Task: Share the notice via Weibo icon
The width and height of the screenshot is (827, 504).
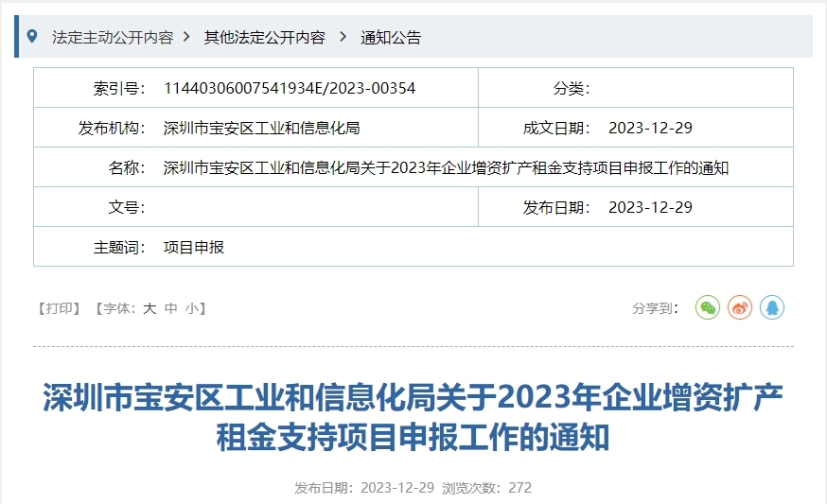Action: 740,307
